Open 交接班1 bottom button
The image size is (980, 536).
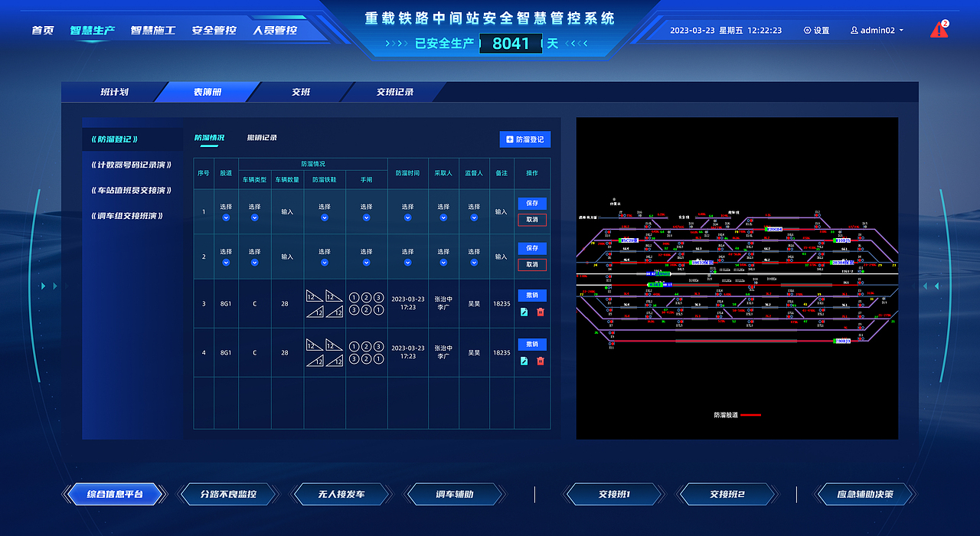pyautogui.click(x=614, y=494)
